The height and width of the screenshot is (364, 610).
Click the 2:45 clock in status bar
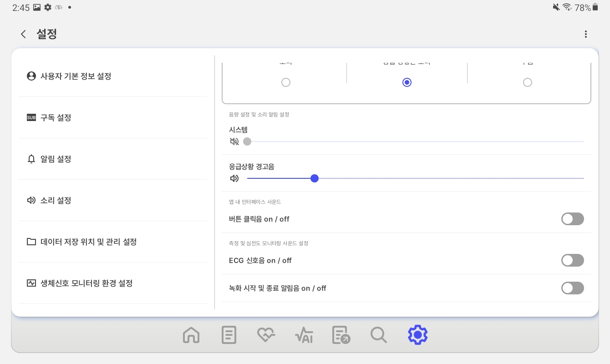click(x=21, y=8)
